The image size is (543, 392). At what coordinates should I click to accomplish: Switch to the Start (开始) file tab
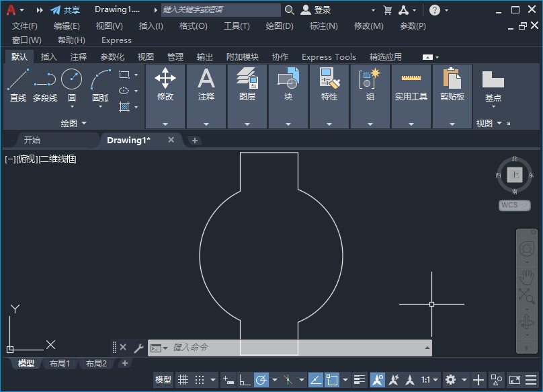32,140
